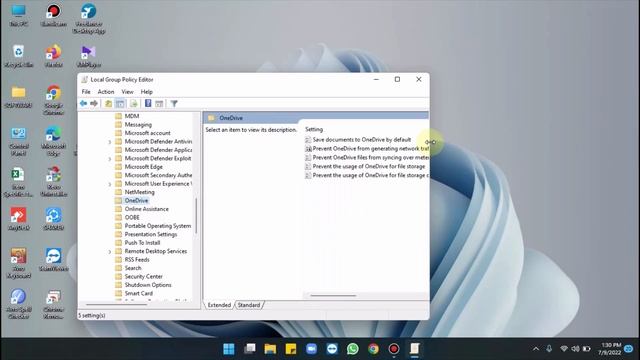
Task: Expand the Microsoft Defender Exploit node
Action: point(109,159)
